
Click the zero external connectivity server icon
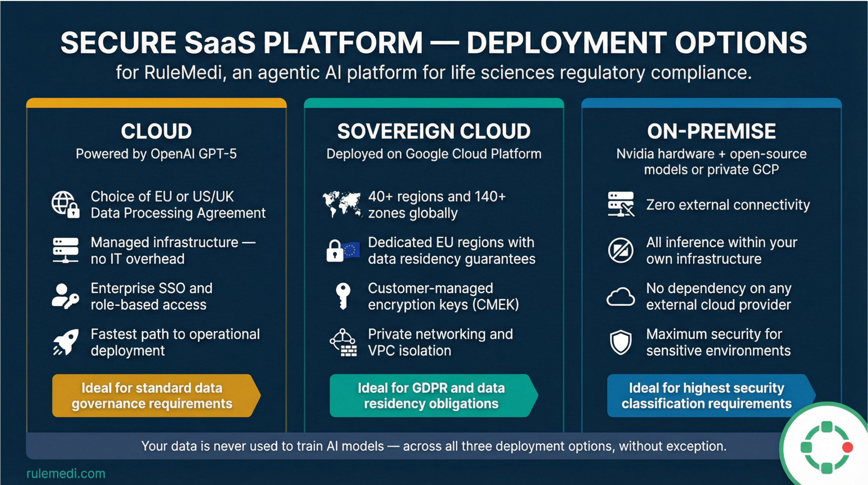tap(621, 204)
